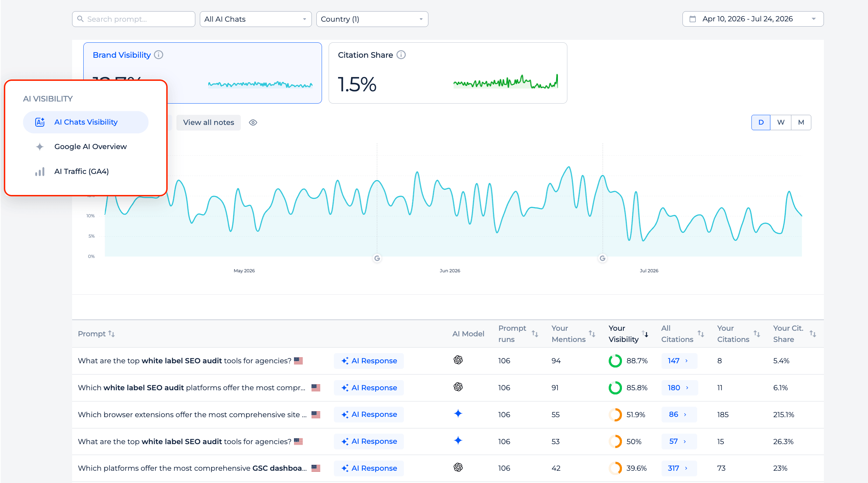Screen dimensions: 868x483
Task: Click the Brand Visibility info icon
Action: click(159, 55)
